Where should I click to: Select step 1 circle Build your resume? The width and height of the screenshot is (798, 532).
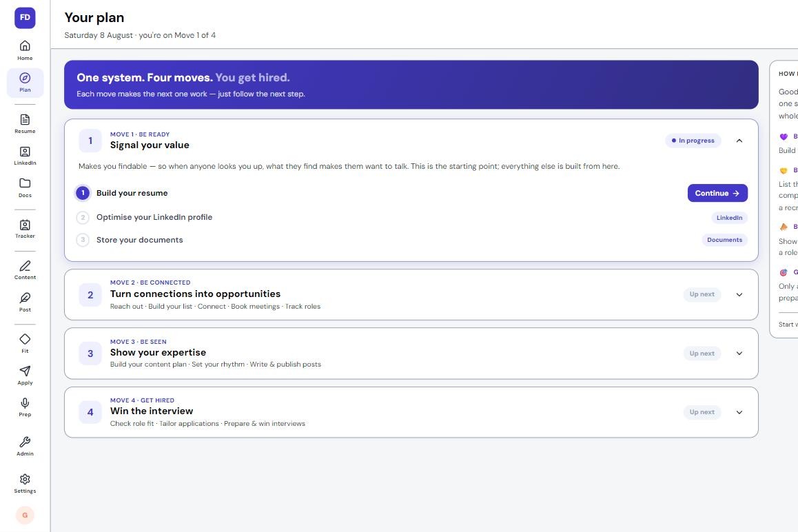83,193
